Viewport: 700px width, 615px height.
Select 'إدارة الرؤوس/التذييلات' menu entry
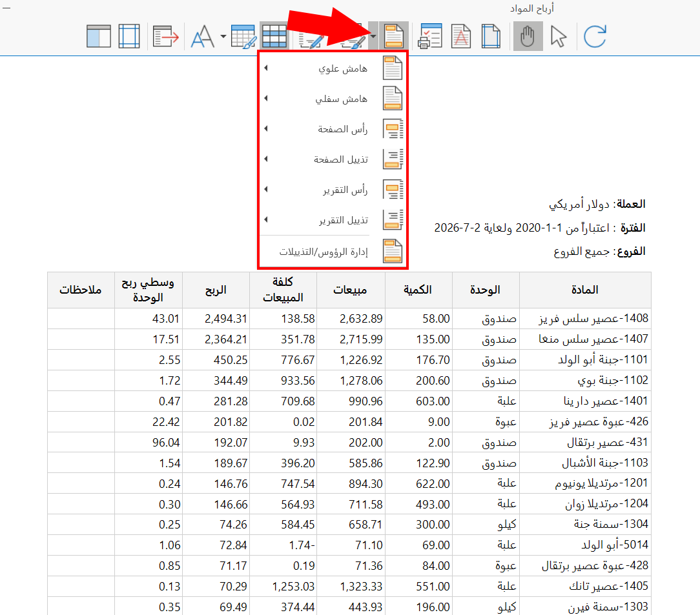333,252
